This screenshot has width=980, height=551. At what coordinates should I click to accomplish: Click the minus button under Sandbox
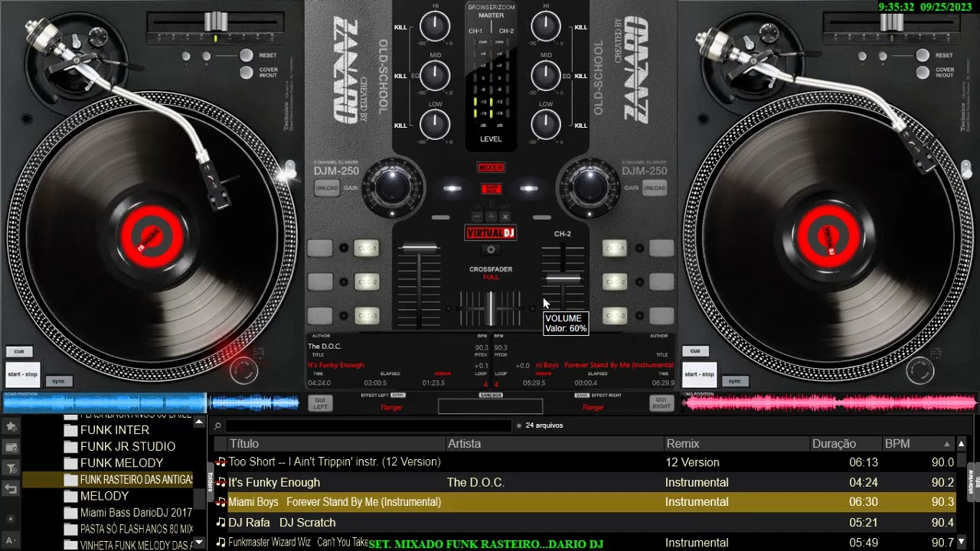[478, 217]
